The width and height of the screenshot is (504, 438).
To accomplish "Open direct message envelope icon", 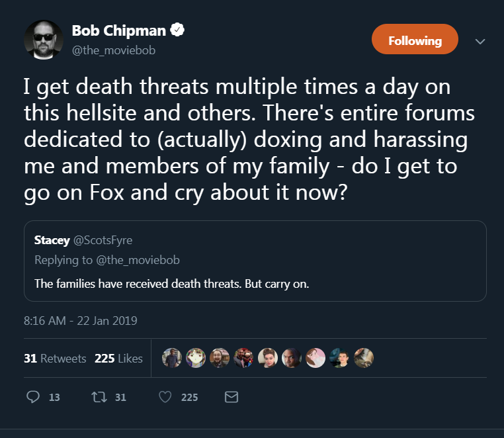I will click(x=231, y=397).
